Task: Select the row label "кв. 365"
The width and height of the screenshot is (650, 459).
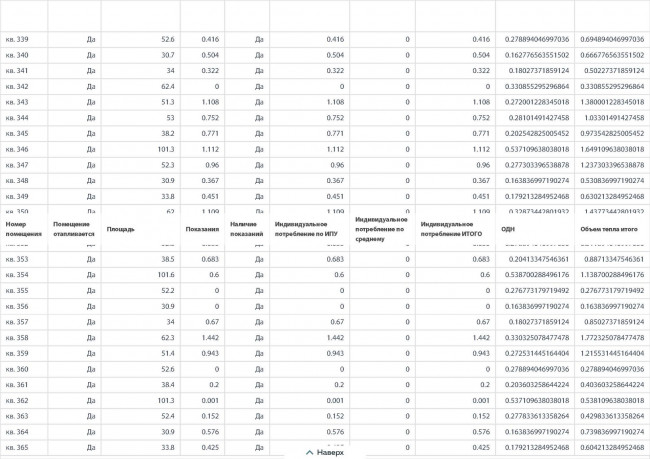Action: coord(17,447)
